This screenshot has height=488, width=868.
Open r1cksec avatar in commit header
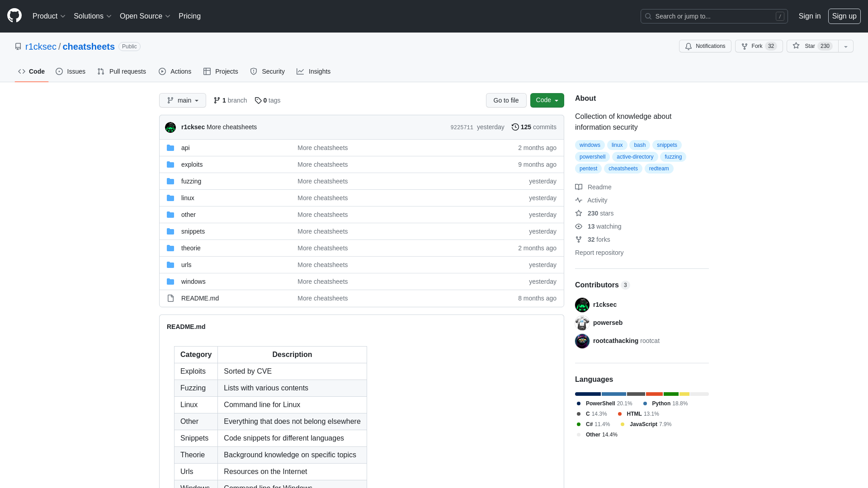pos(170,127)
